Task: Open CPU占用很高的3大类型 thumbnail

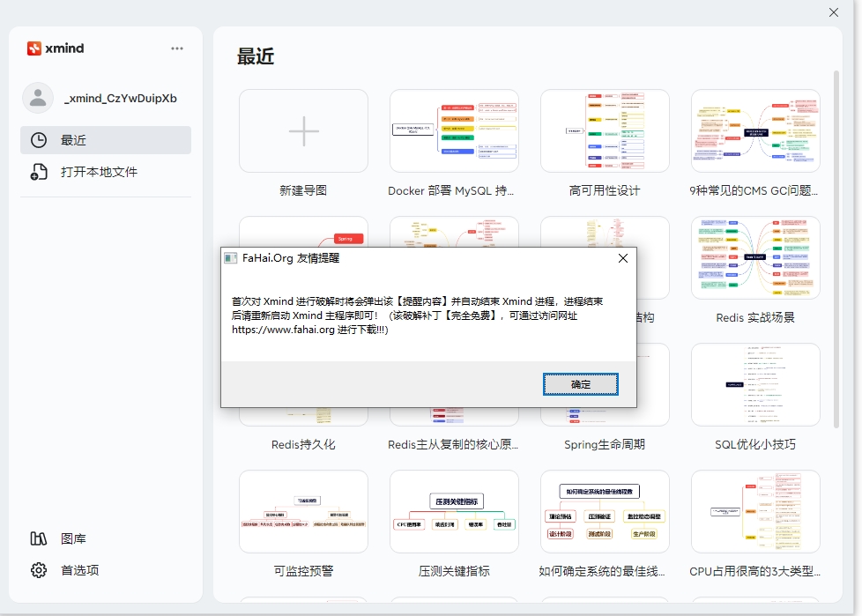Action: click(755, 512)
